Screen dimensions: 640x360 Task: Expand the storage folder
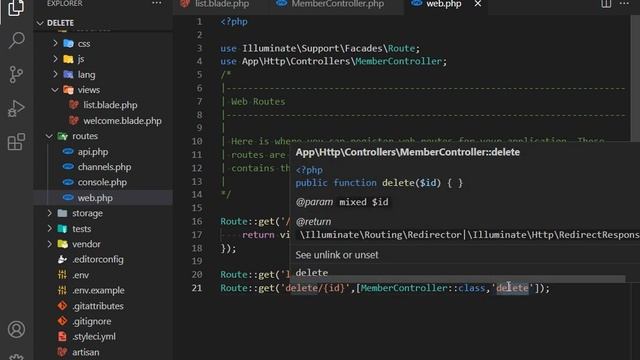coord(49,213)
